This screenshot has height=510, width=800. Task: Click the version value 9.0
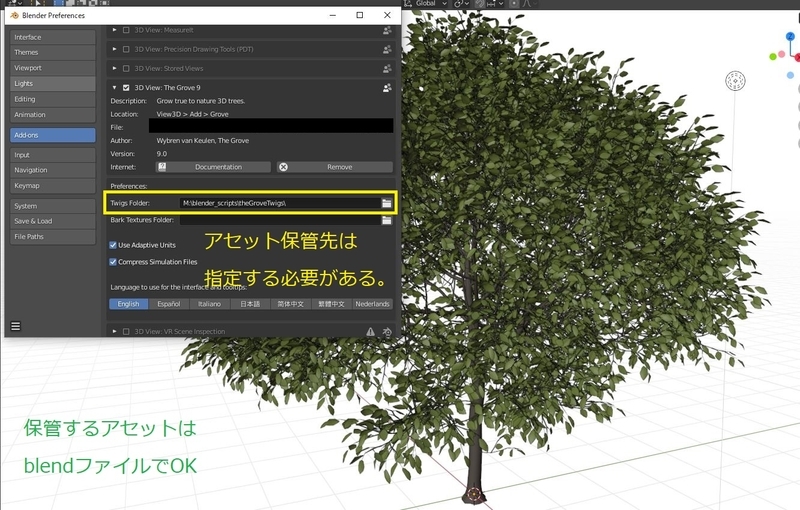[x=162, y=154]
